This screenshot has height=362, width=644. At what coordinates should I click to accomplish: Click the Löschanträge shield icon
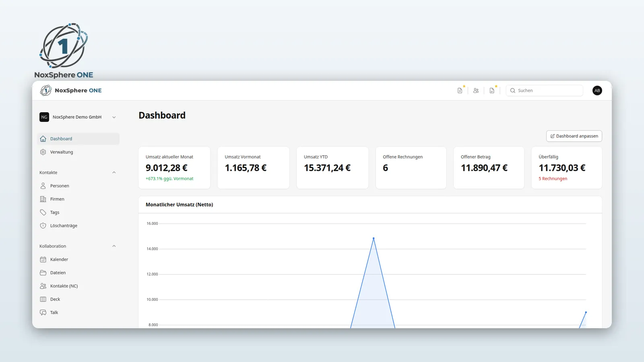pos(43,226)
